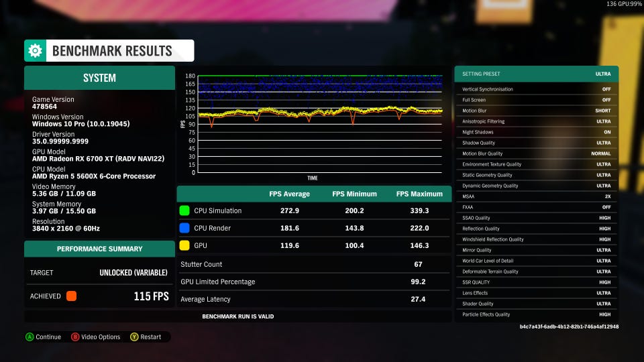Click the Night Shadows ON value

click(x=607, y=132)
